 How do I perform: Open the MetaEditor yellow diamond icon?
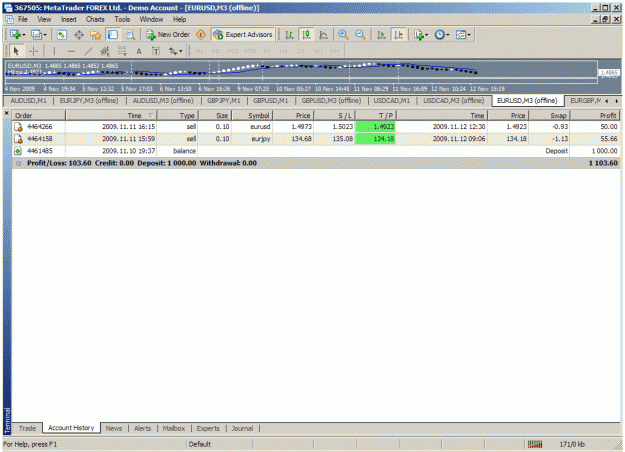[201, 35]
